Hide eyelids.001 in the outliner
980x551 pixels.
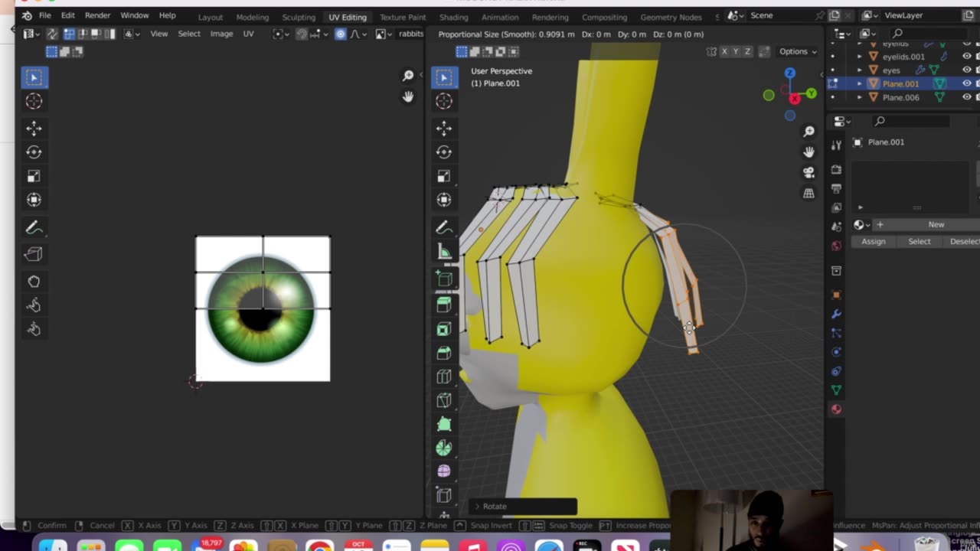click(967, 56)
